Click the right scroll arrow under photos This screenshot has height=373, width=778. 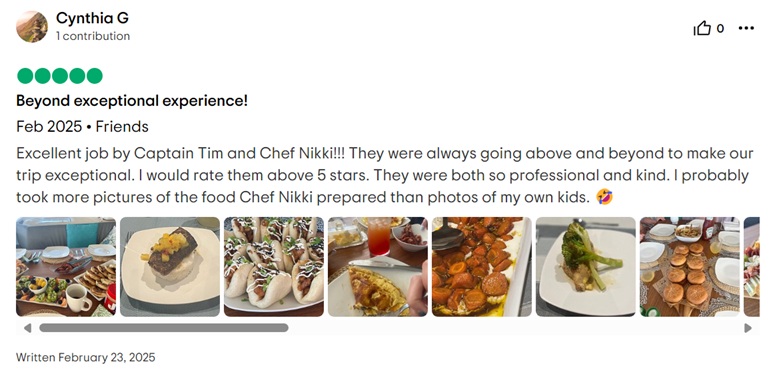click(748, 328)
